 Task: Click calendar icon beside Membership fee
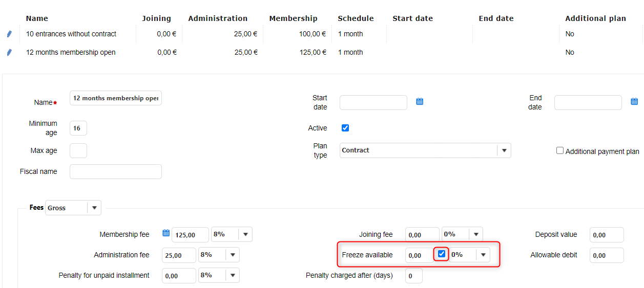tap(165, 233)
